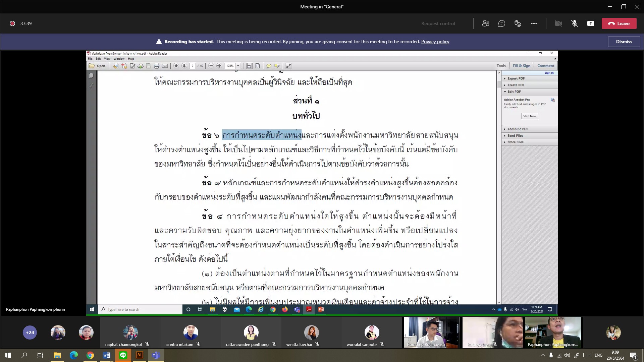
Task: Open the Tools pane tab
Action: (x=501, y=66)
